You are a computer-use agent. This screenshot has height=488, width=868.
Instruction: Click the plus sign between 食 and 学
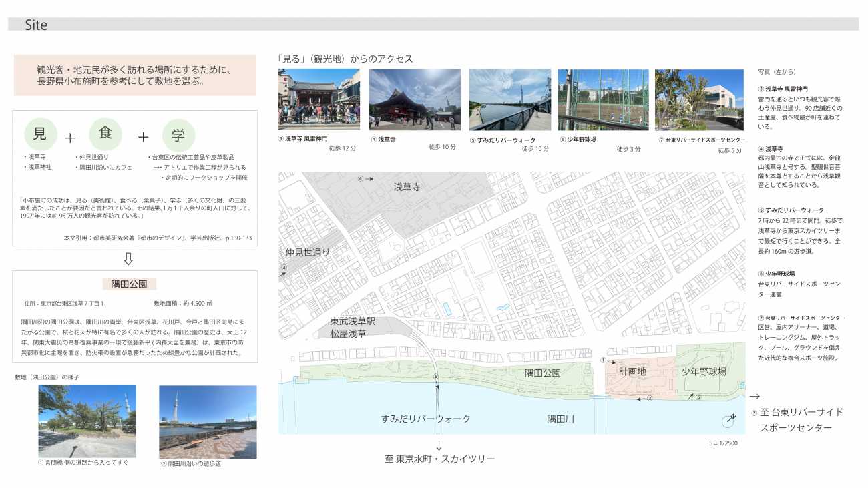[x=143, y=137]
